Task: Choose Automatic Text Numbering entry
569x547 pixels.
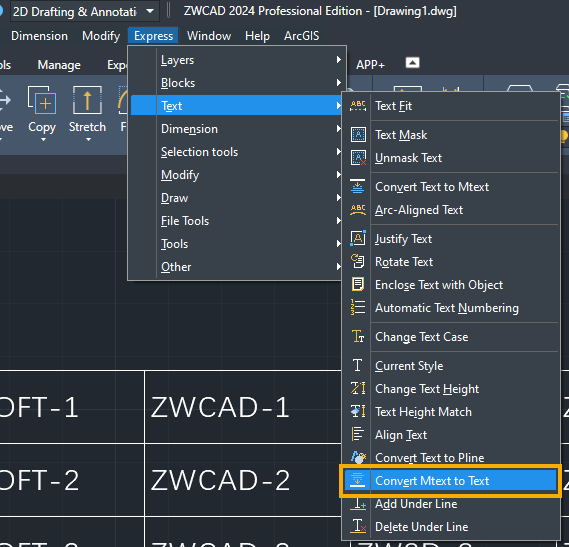Action: click(x=451, y=307)
